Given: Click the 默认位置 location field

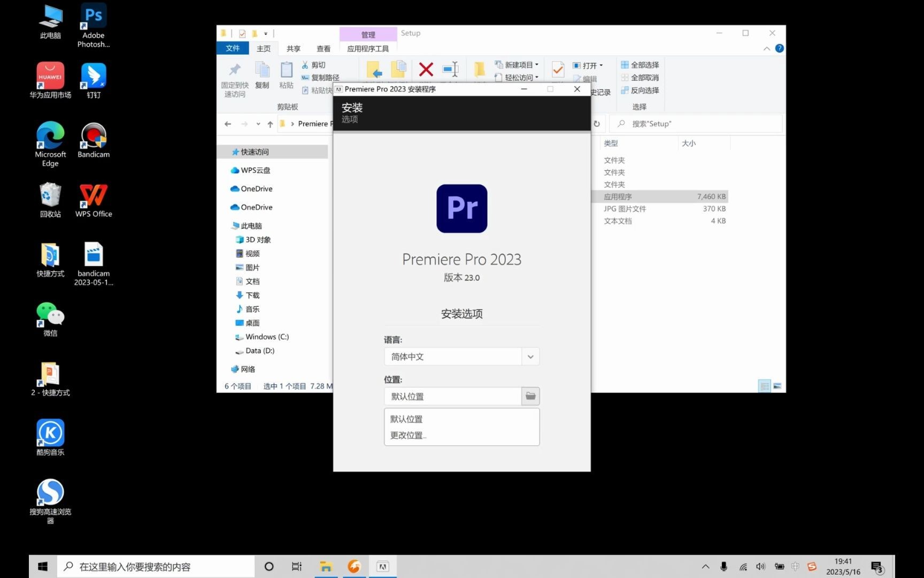Looking at the screenshot, I should (452, 396).
